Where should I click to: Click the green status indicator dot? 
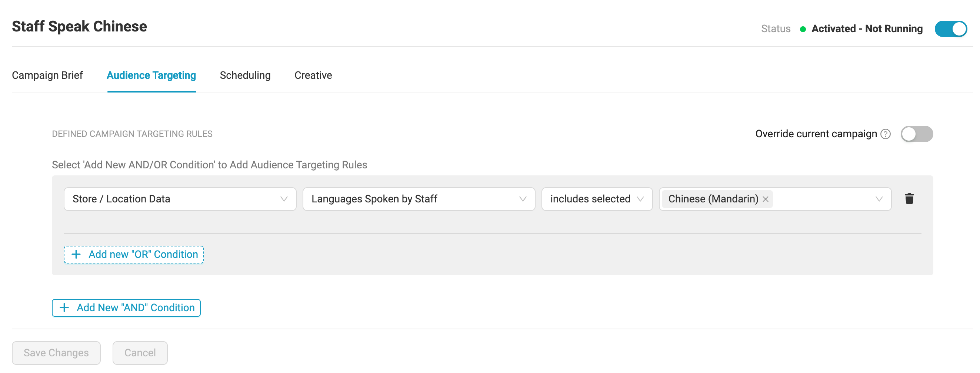803,29
